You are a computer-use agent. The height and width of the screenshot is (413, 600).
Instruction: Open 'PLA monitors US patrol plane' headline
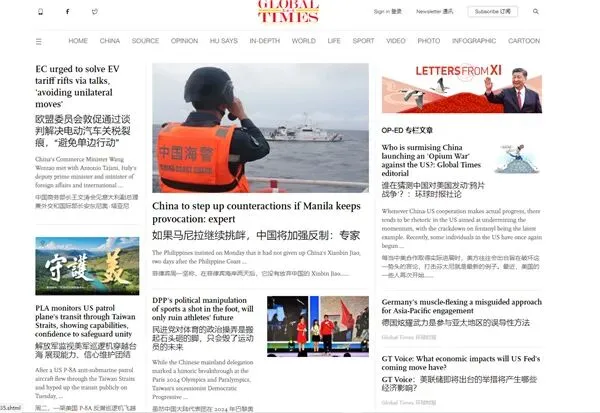[x=85, y=321]
